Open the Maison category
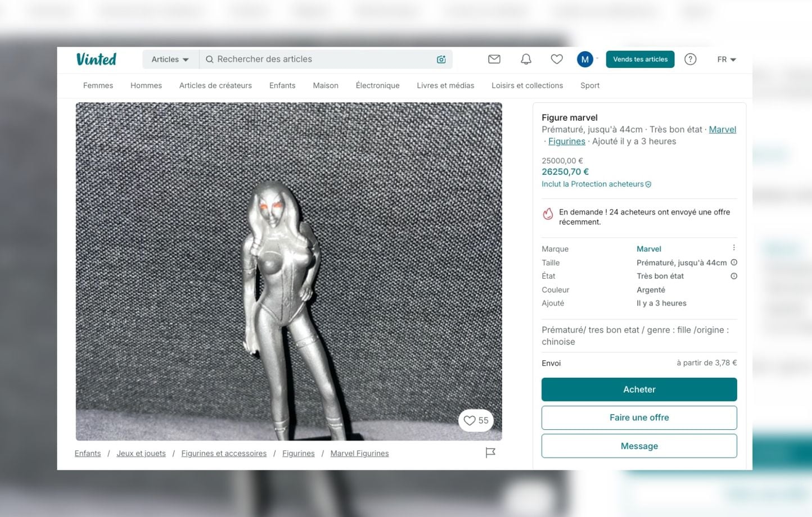 (x=326, y=85)
